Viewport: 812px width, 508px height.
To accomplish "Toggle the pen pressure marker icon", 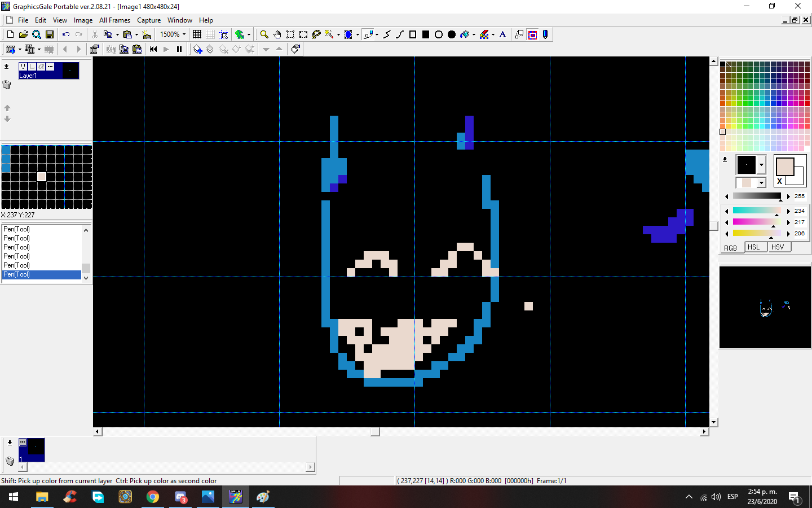I will (545, 34).
